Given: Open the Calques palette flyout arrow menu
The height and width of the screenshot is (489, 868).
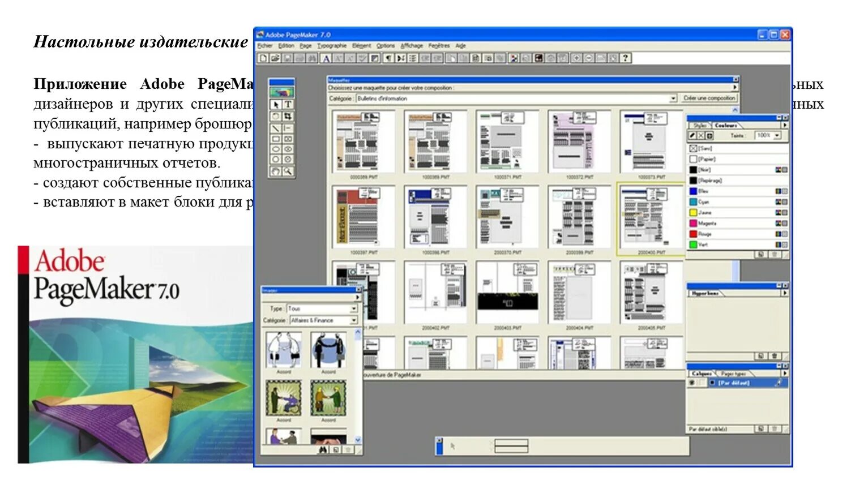Looking at the screenshot, I should tap(785, 374).
